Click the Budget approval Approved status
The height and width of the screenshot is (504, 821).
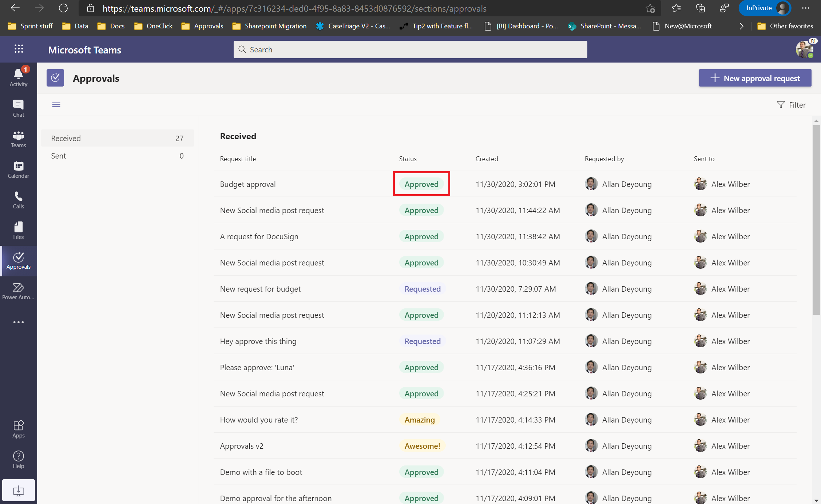tap(421, 184)
